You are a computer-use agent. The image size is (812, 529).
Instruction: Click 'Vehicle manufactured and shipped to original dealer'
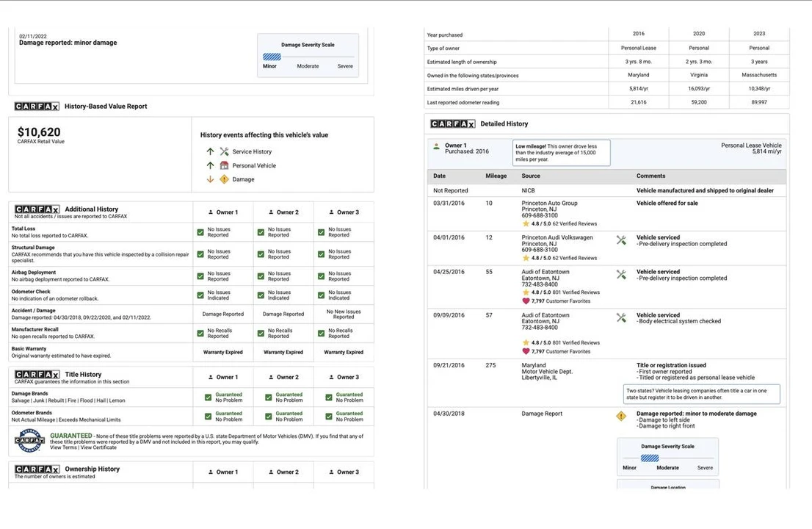[705, 191]
